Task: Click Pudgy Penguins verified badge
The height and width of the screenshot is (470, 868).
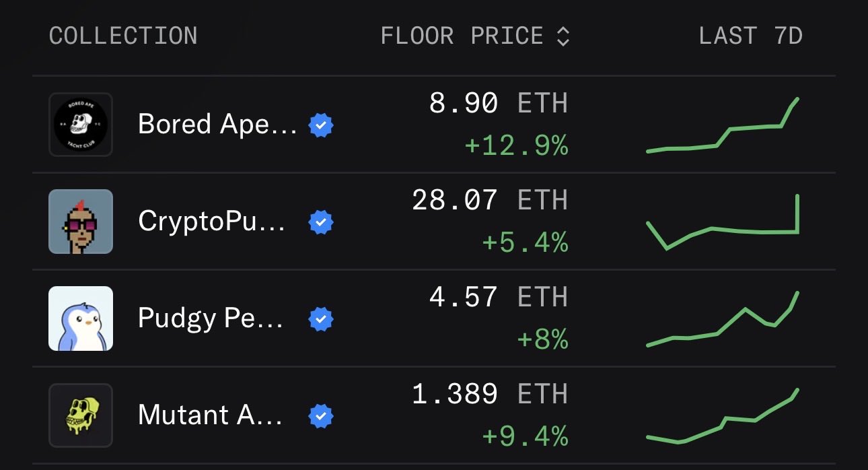Action: coord(321,319)
